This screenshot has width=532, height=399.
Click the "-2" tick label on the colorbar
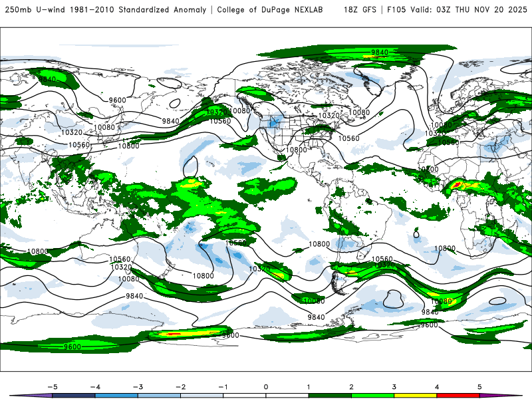click(x=180, y=387)
